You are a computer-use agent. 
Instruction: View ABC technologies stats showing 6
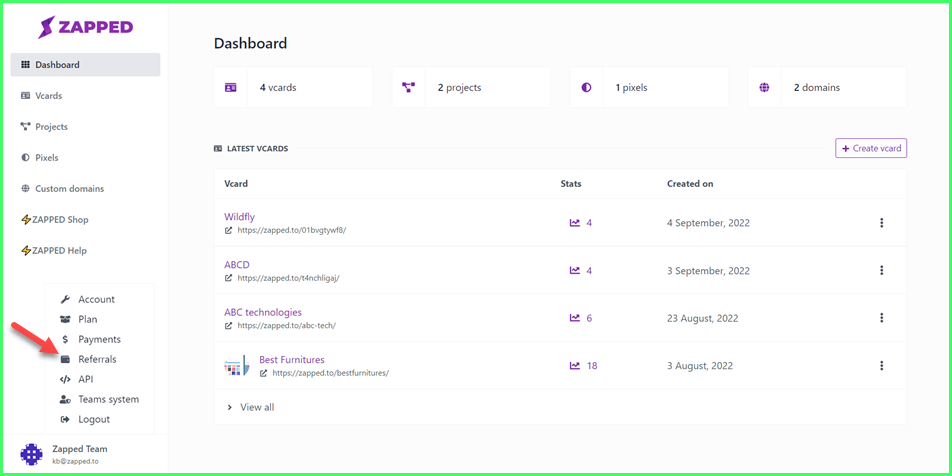pos(580,318)
